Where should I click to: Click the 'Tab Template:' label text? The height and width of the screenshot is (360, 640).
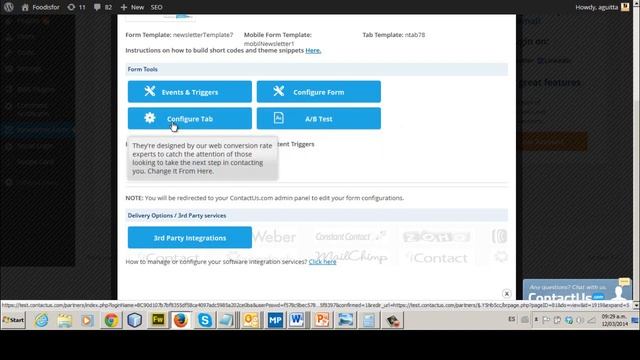coord(383,35)
